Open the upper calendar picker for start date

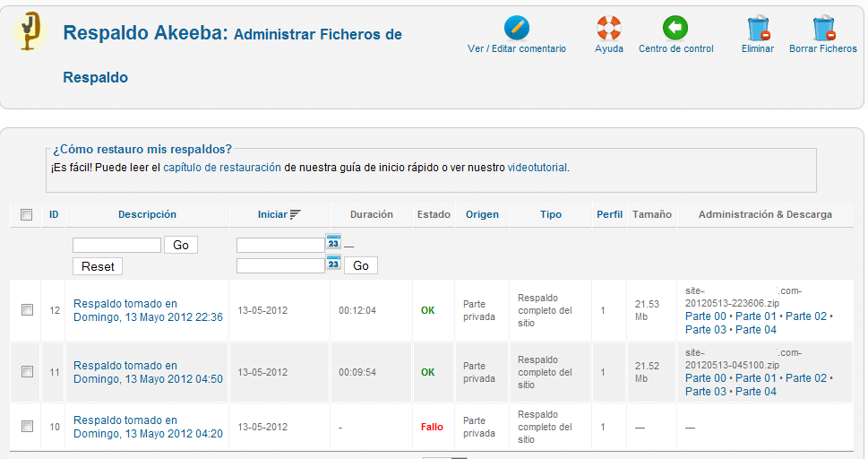333,242
